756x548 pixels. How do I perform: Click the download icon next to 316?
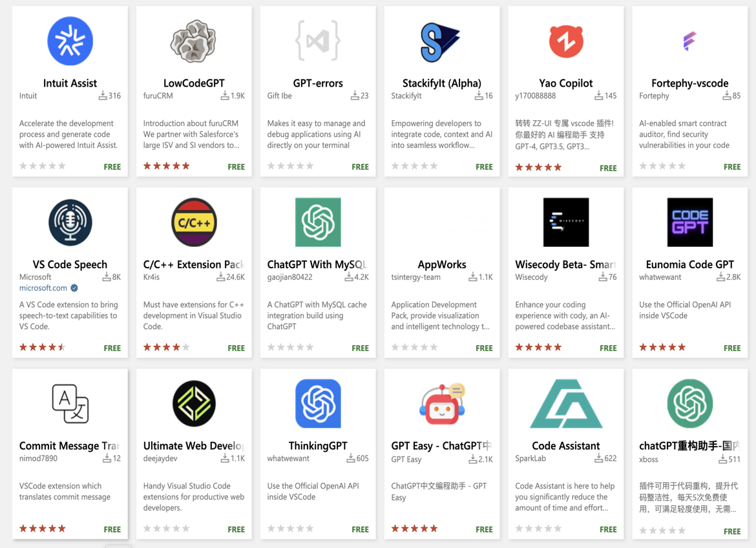click(x=103, y=96)
